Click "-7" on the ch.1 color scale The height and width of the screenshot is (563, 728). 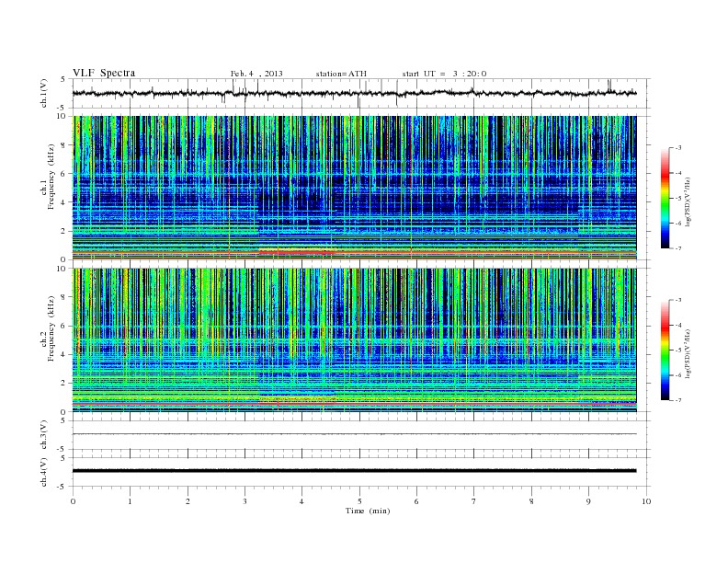pyautogui.click(x=678, y=248)
